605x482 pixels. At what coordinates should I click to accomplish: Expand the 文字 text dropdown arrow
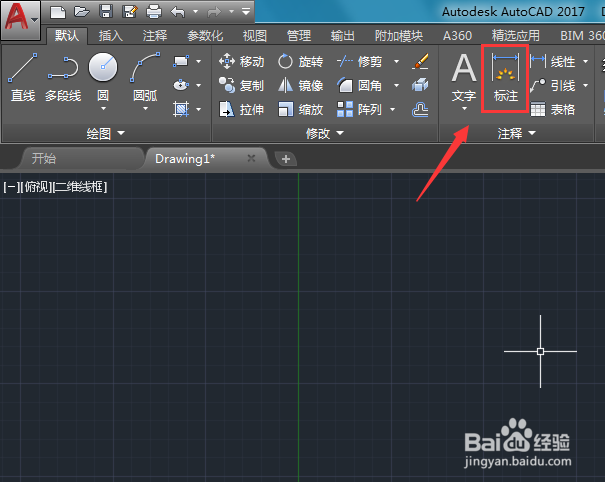(464, 109)
